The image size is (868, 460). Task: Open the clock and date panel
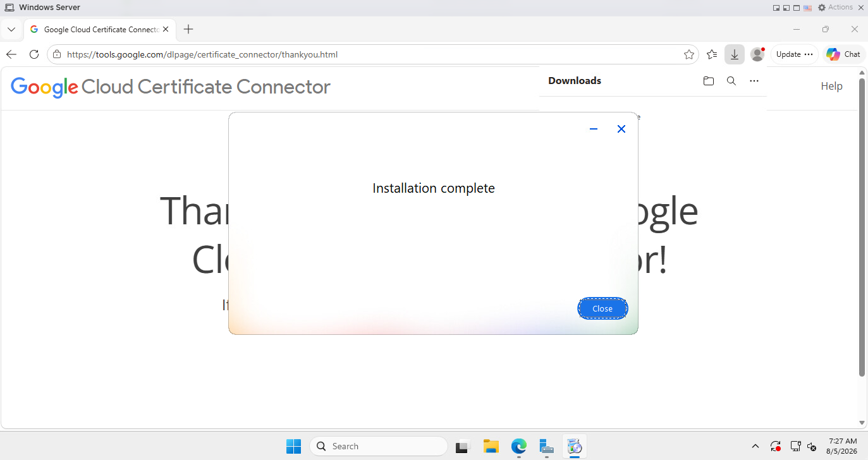(842, 446)
